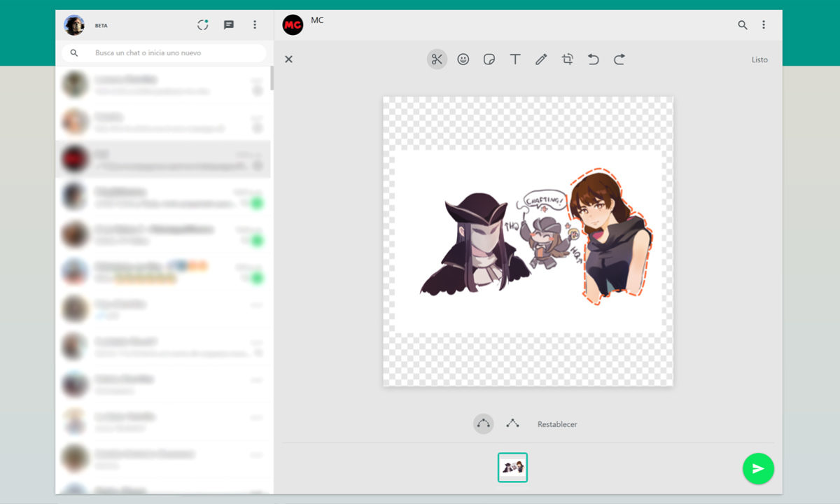840x504 pixels.
Task: Click Restablecer to reset the cutout
Action: point(557,424)
